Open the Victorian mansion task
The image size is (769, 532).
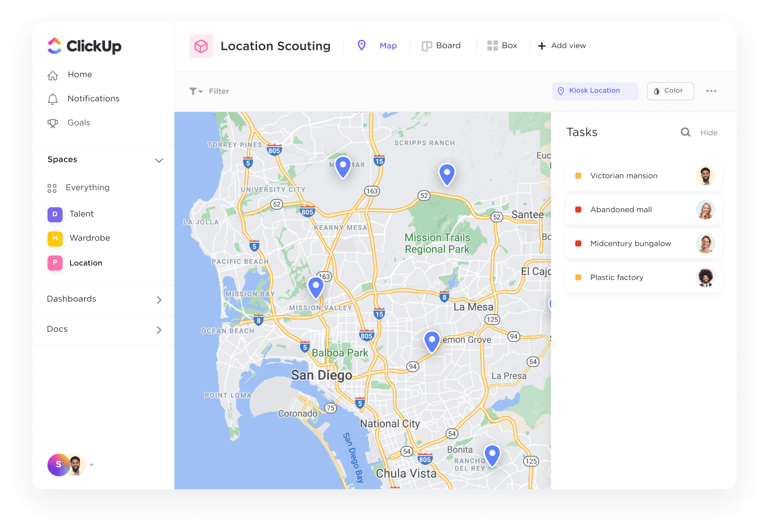pos(644,176)
